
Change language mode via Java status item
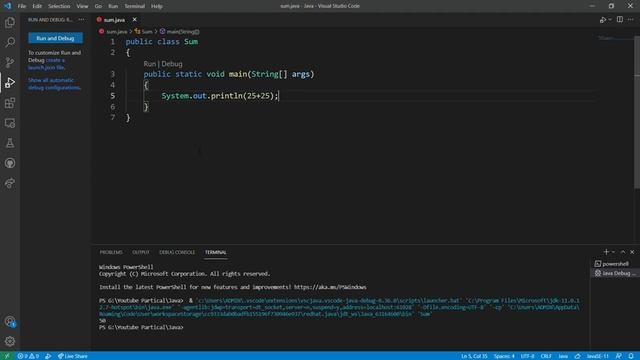(x=563, y=356)
